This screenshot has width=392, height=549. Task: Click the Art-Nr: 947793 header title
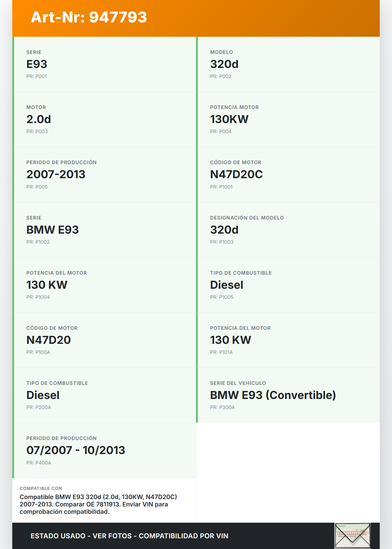[89, 17]
